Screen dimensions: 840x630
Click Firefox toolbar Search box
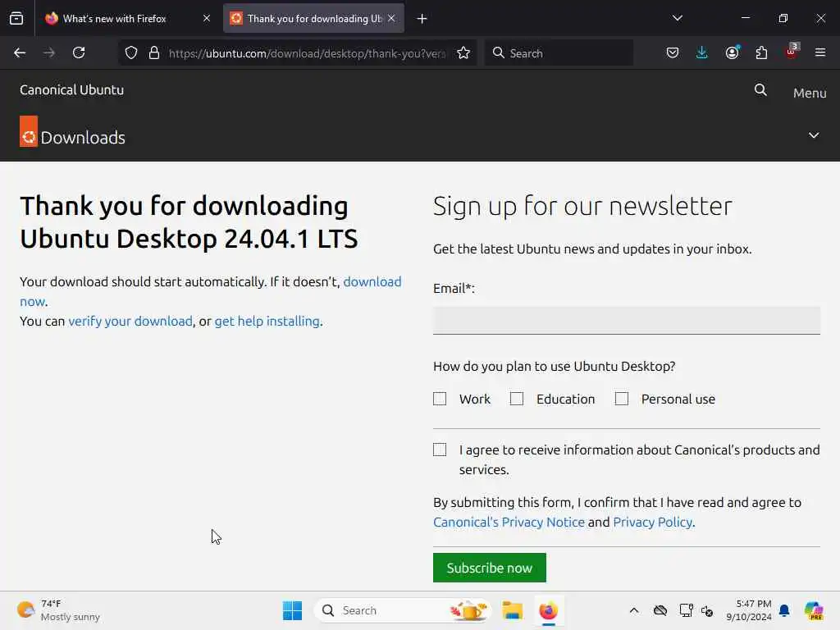(x=559, y=53)
